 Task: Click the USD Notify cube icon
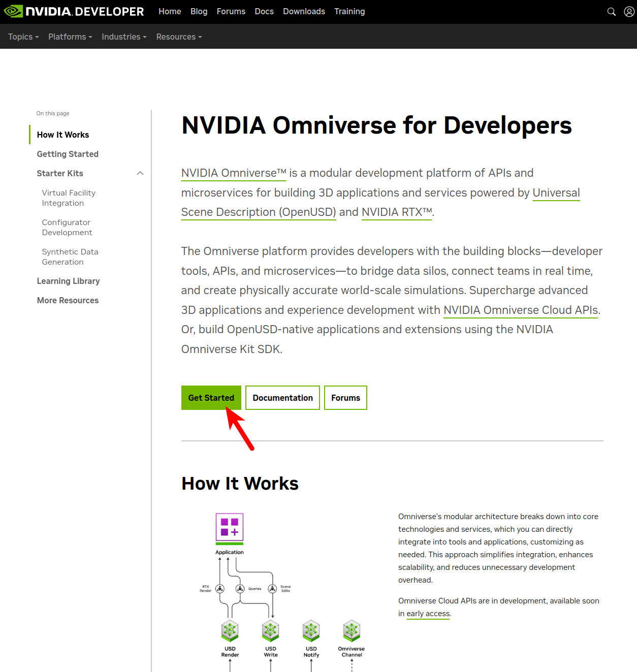coord(311,631)
